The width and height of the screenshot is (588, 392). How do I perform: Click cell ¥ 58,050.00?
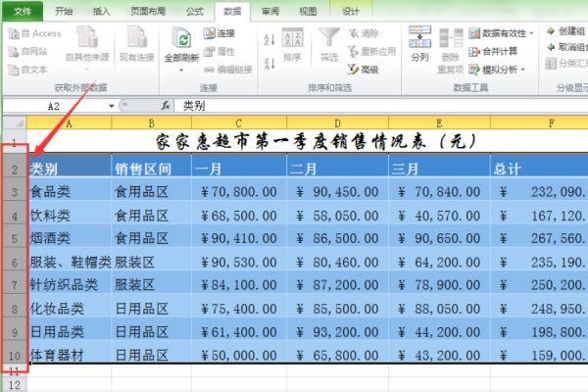click(x=337, y=213)
